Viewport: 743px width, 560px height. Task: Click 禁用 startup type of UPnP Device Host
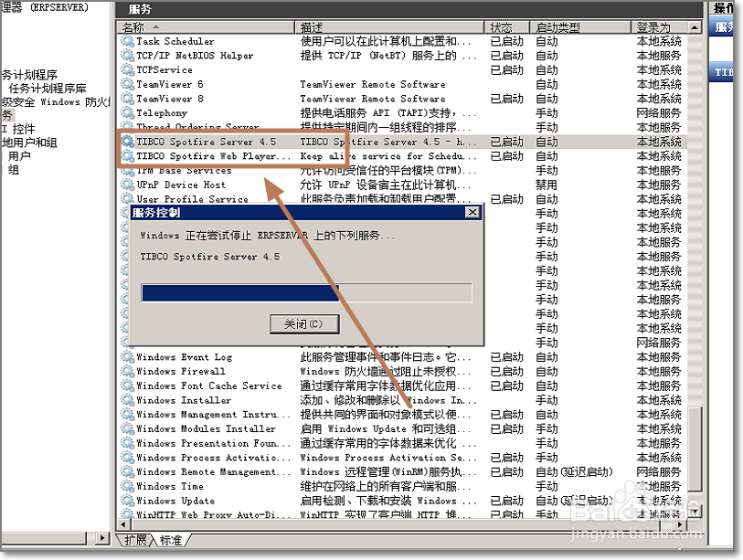547,185
